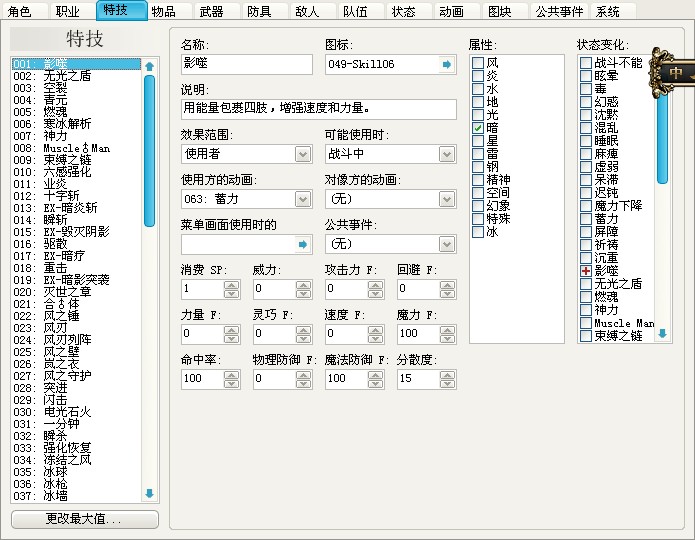Open the 可能使用时 dropdown
This screenshot has height=540, width=695.
(x=447, y=154)
